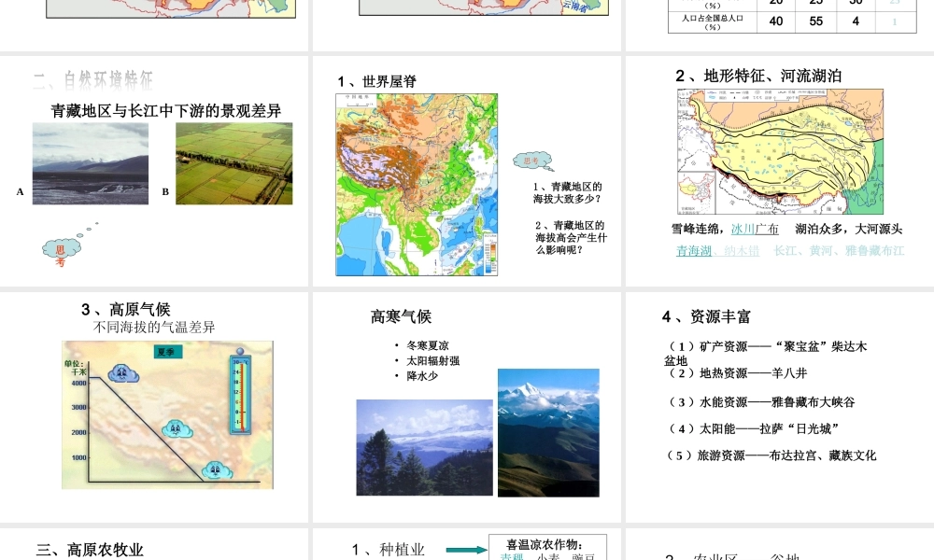This screenshot has width=934, height=560.
Task: Open the slide 1、世界屋脊
Action: pyautogui.click(x=467, y=171)
